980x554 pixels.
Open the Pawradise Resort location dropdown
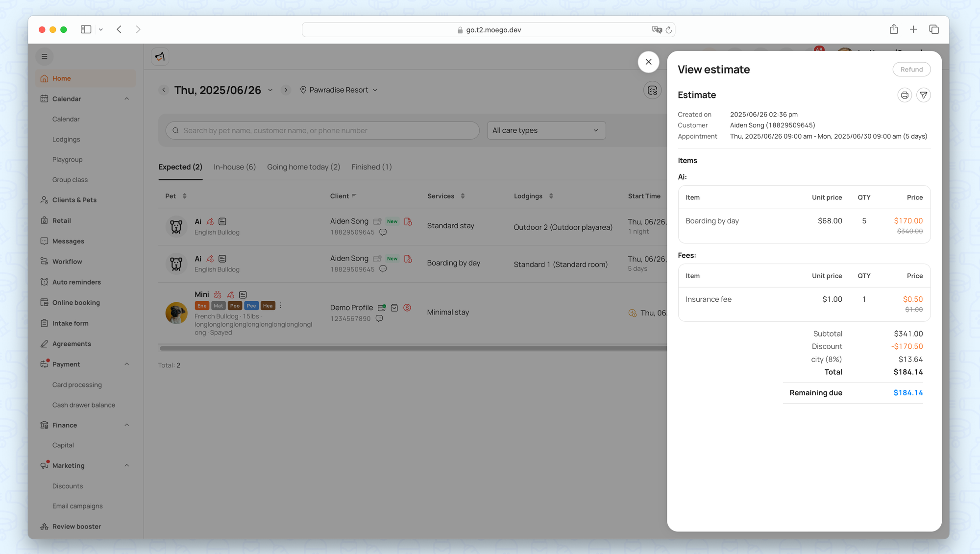click(339, 90)
